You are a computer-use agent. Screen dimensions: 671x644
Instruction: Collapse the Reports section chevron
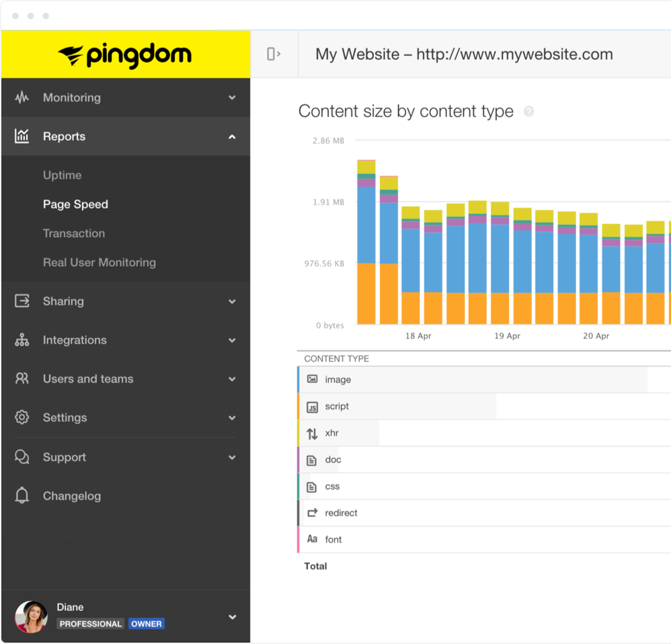pyautogui.click(x=232, y=136)
